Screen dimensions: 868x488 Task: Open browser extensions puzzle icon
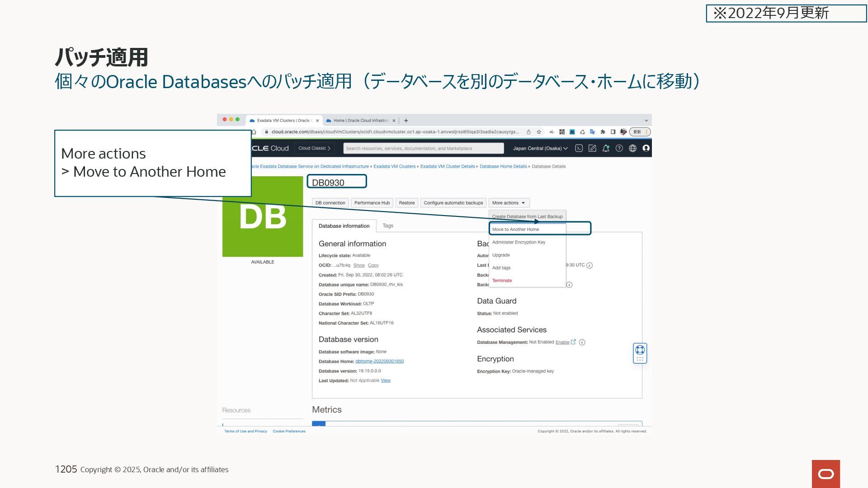(603, 132)
